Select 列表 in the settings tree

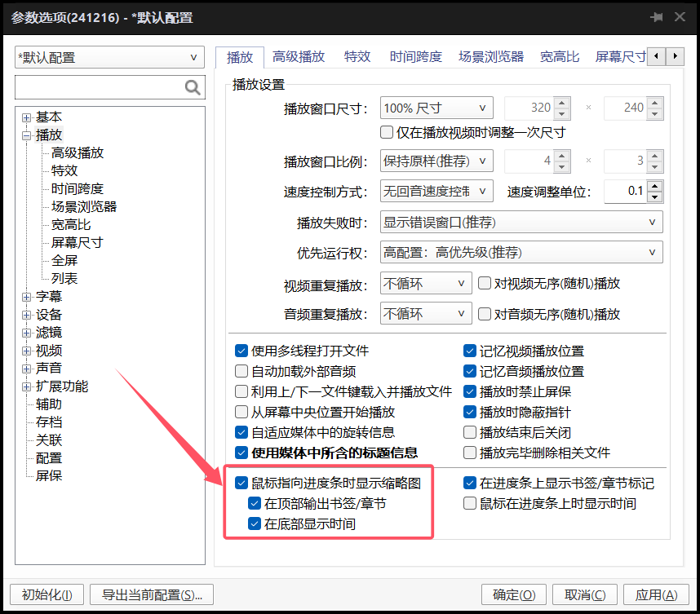(64, 279)
